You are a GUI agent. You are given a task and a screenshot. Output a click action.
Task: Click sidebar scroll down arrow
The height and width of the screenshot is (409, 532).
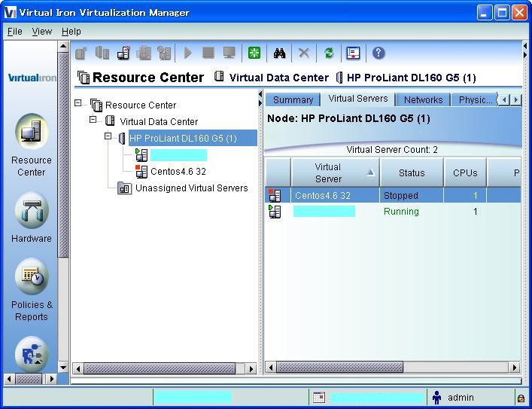[63, 368]
